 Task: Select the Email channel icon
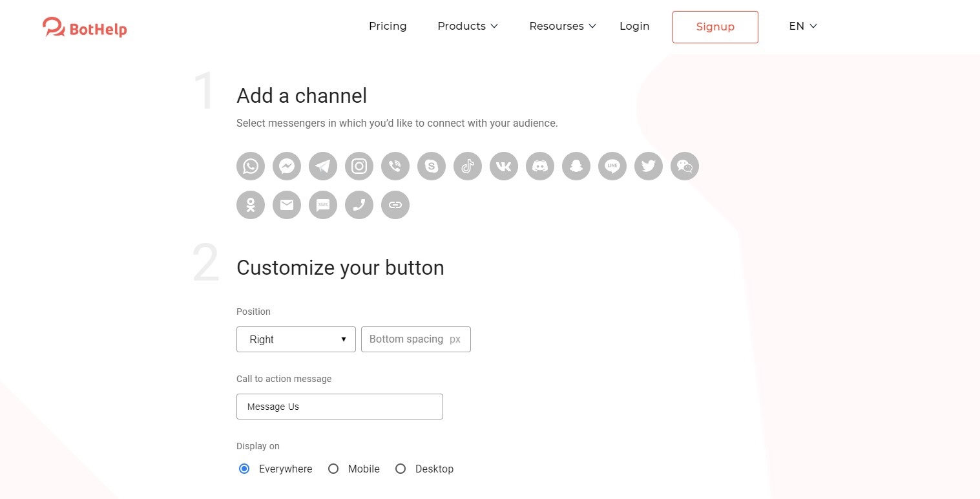(287, 205)
